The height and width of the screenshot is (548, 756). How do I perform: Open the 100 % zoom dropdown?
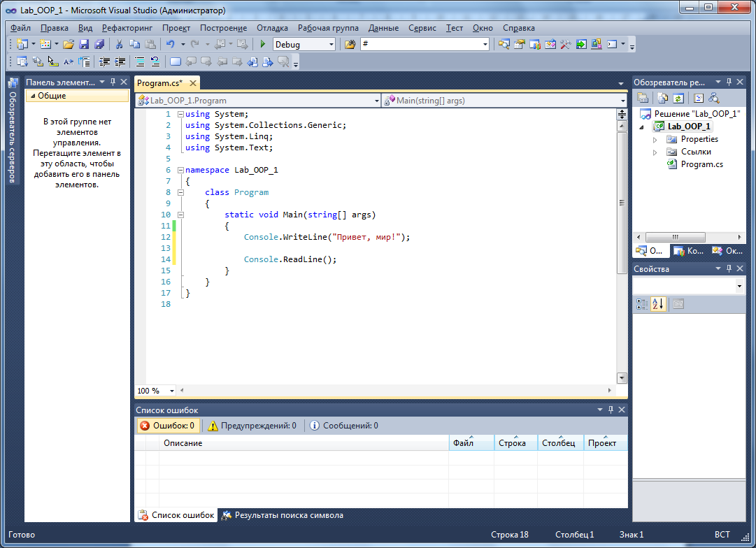tap(171, 391)
